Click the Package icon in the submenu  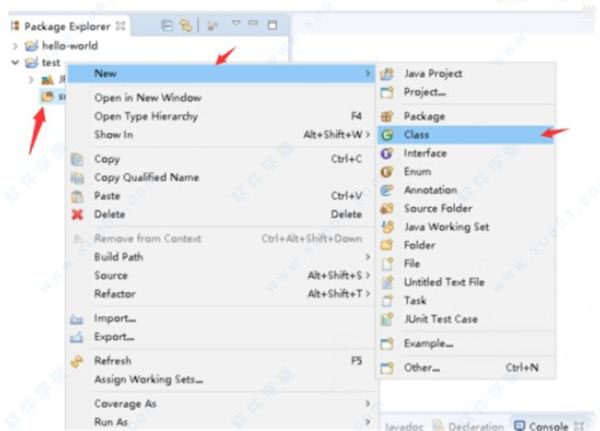click(x=387, y=116)
